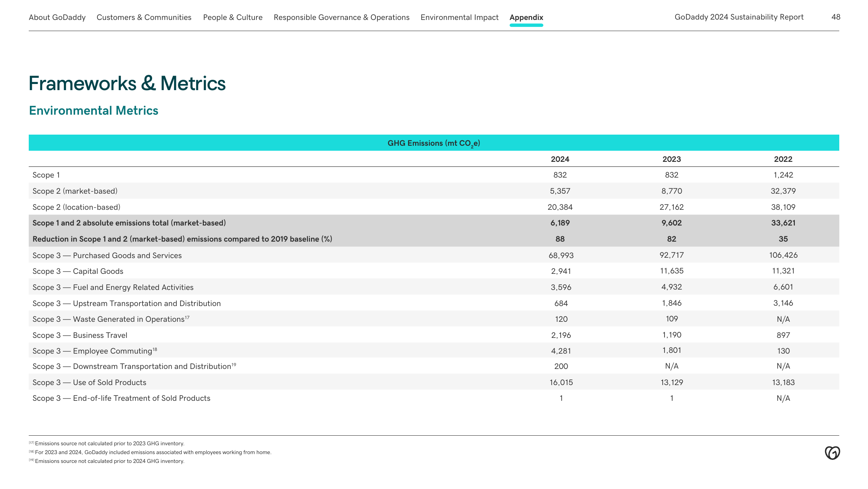Click footnote 18 about employees working from home
Screen dimensions: 868x489
(x=150, y=452)
